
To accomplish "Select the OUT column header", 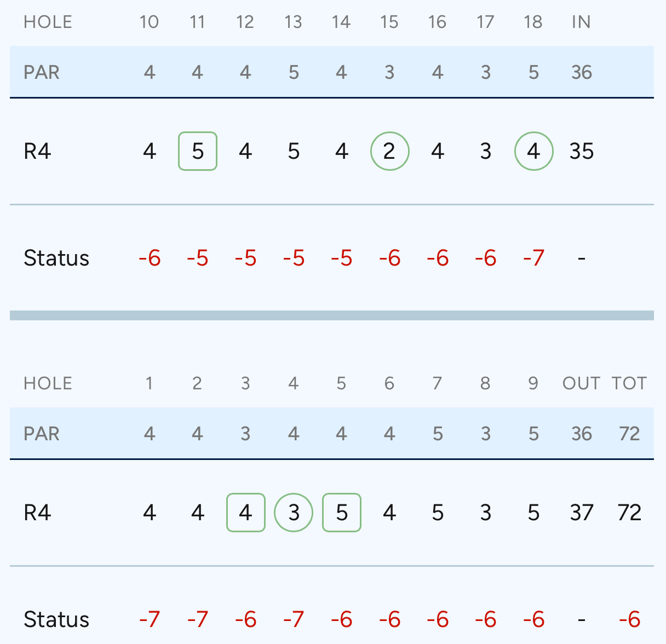I will point(581,383).
